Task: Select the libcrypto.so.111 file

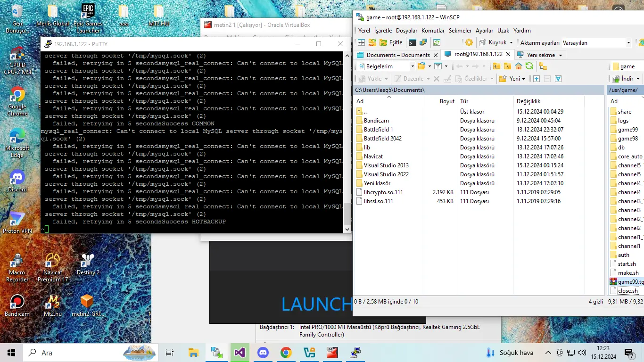Action: click(x=383, y=192)
